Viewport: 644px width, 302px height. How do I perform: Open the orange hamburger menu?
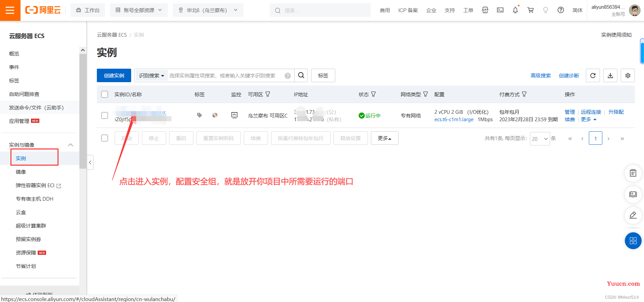pyautogui.click(x=10, y=10)
